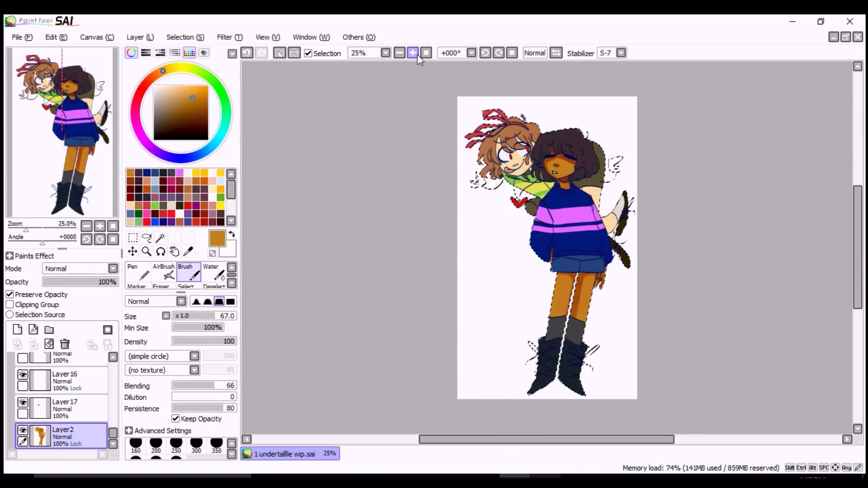
Task: Create a new layer folder icon
Action: 49,329
